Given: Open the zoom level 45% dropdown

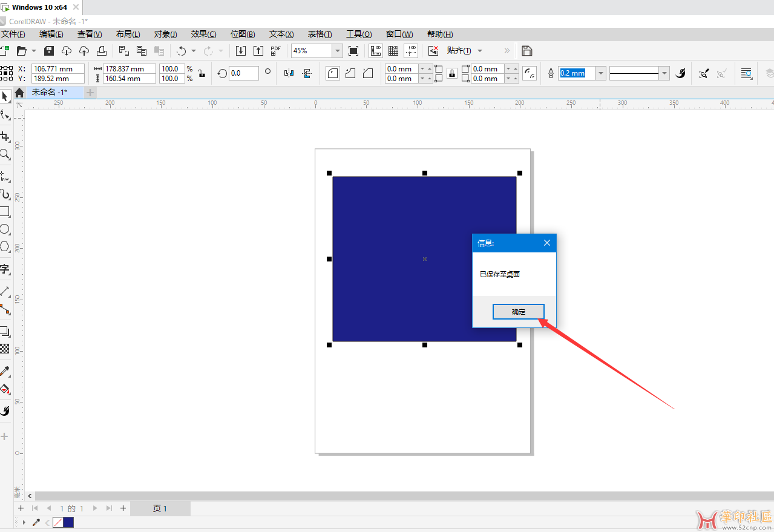Looking at the screenshot, I should [x=338, y=51].
